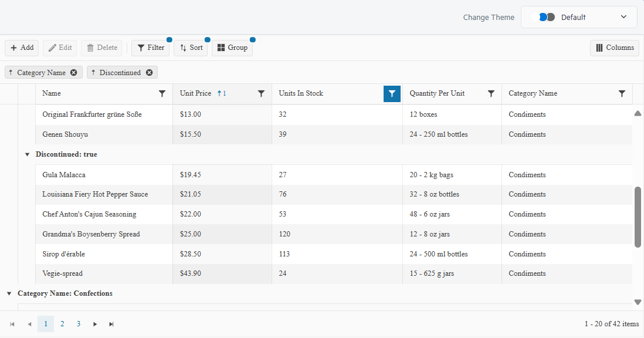This screenshot has width=644, height=338.
Task: Click the filter icon on the Name column
Action: 162,93
